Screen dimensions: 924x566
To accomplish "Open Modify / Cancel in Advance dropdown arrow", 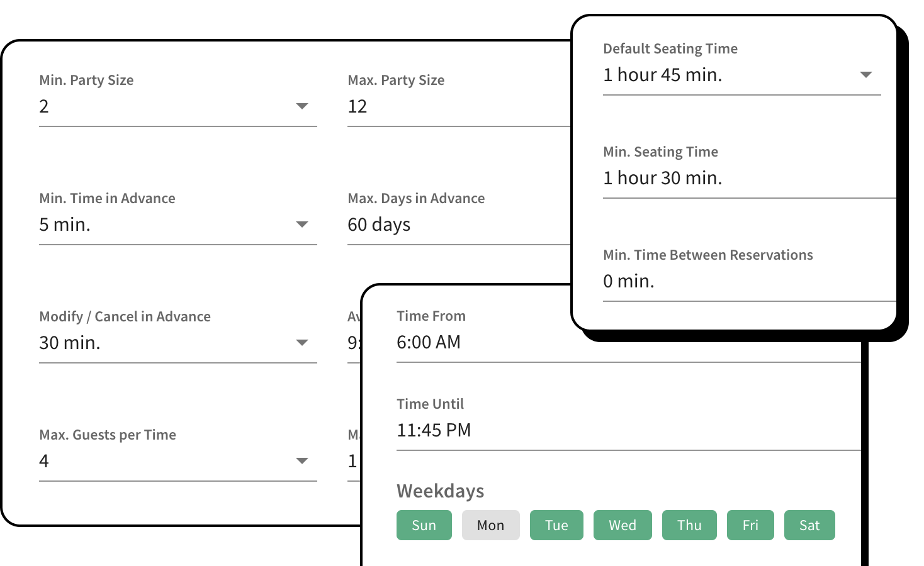I will click(302, 343).
